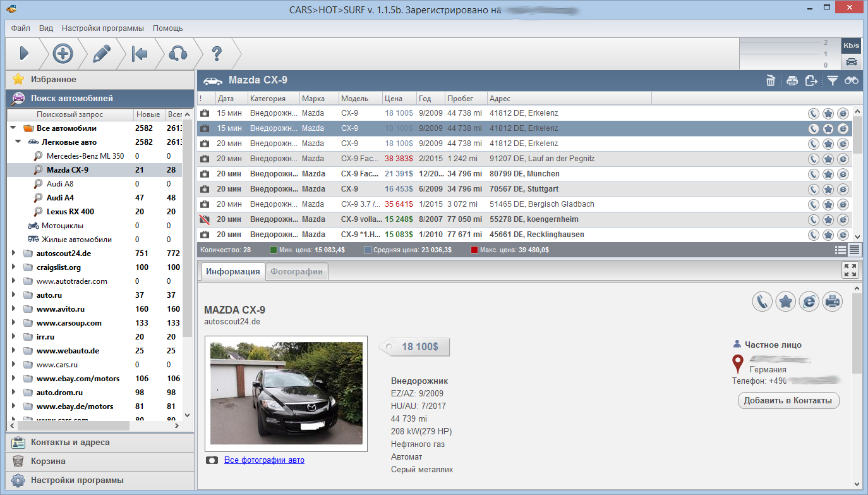Screen dimensions: 868x495
Task: Open Lauf an der Pegnitz listing in browser
Action: click(843, 159)
